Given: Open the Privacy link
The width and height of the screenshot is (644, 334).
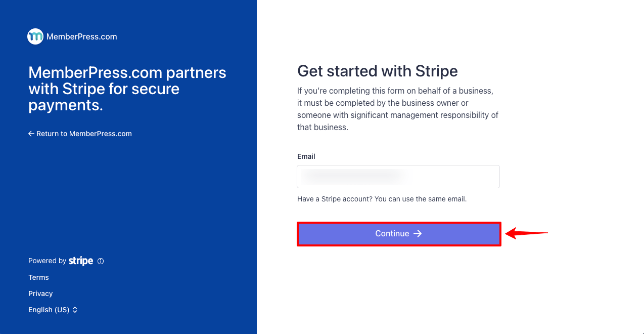Looking at the screenshot, I should pyautogui.click(x=40, y=294).
